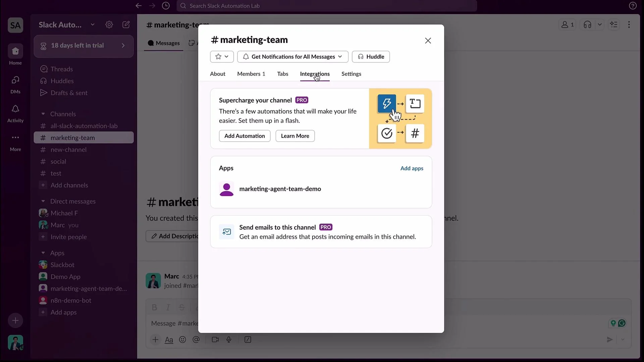Open the marketing-agent-team-demo app entry
The height and width of the screenshot is (362, 644).
pos(321,189)
